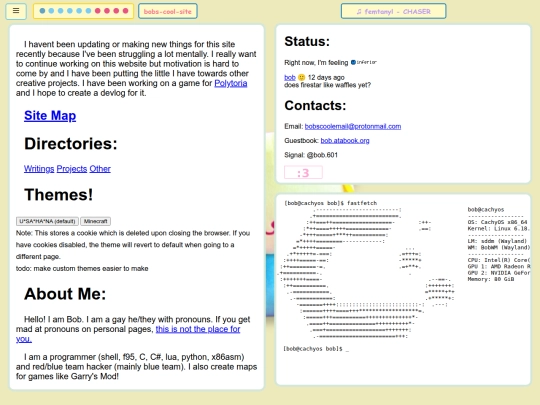Viewport: 540px width, 405px height.
Task: Click the 'CPU: Intel(R) Core' line
Action: [x=498, y=260]
